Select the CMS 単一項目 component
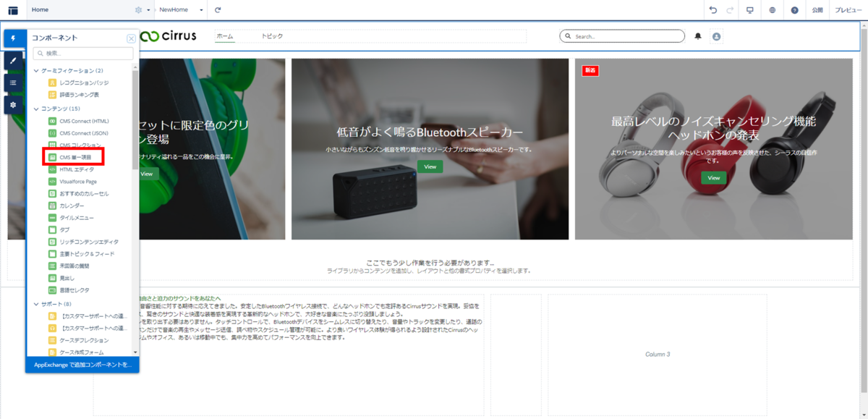The image size is (868, 419). pos(69,157)
